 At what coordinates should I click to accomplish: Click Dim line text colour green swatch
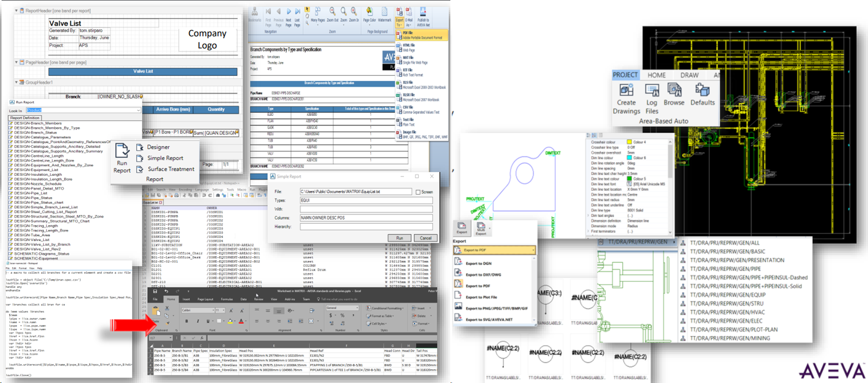(x=629, y=179)
